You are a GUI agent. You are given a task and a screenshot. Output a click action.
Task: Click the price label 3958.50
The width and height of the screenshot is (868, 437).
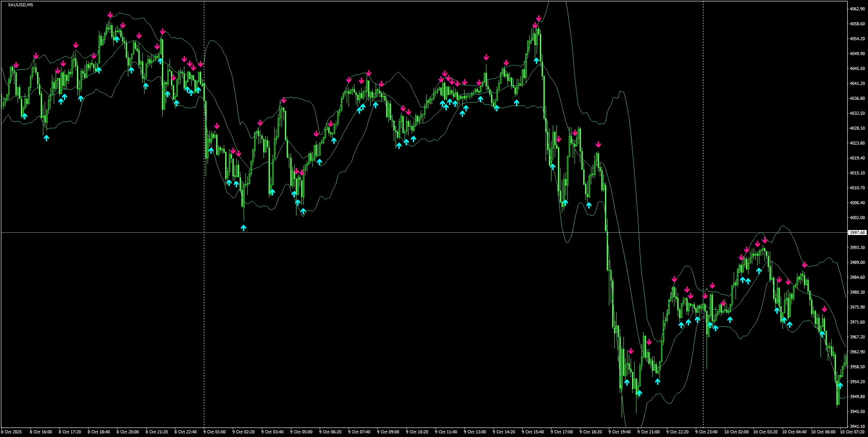857,367
